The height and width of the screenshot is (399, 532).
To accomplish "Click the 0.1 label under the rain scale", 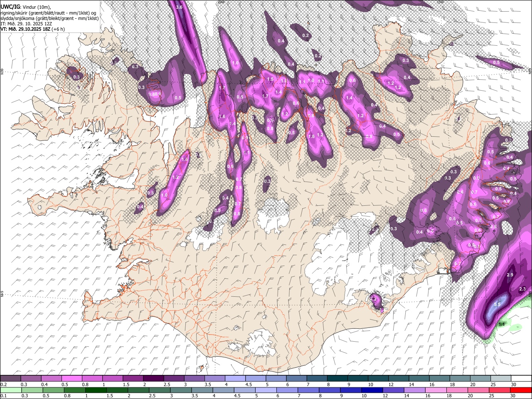I will (x=3, y=396).
